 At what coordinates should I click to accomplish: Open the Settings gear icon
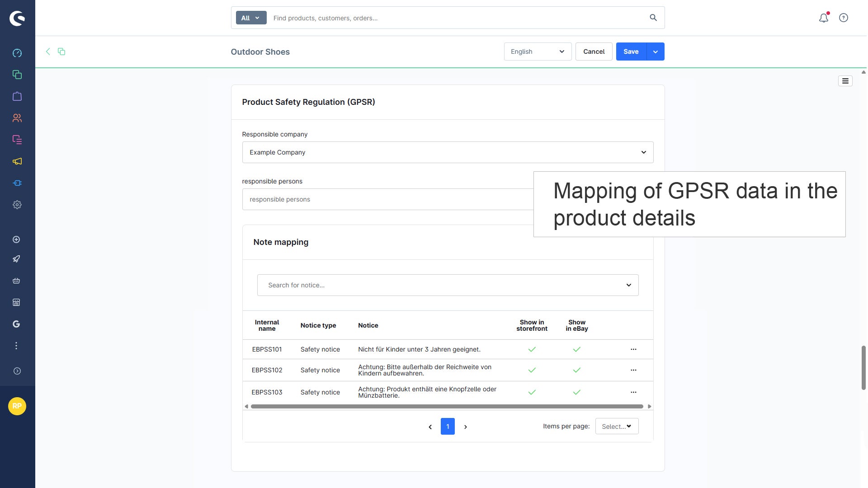17,205
